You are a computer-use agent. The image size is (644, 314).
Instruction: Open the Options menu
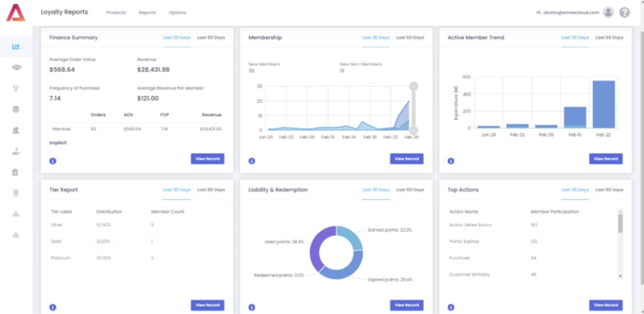pos(177,13)
